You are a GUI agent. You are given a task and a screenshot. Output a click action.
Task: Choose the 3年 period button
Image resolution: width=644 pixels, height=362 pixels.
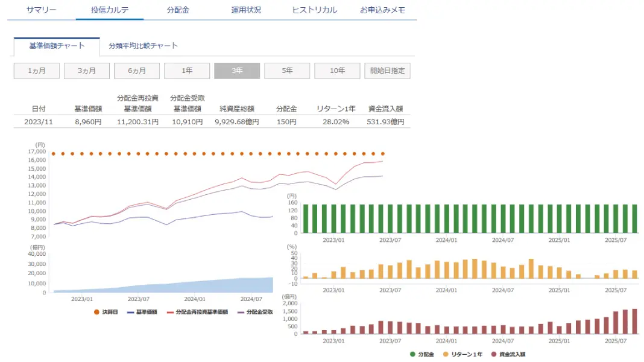(x=237, y=71)
